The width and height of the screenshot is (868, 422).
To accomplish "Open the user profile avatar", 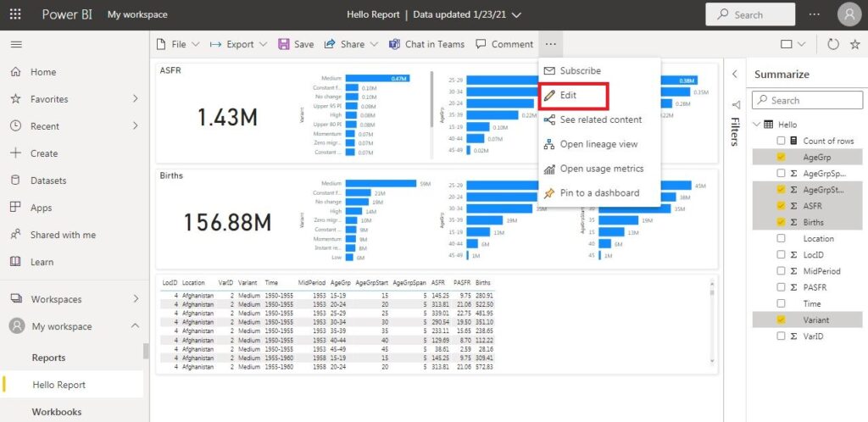I will [x=849, y=15].
